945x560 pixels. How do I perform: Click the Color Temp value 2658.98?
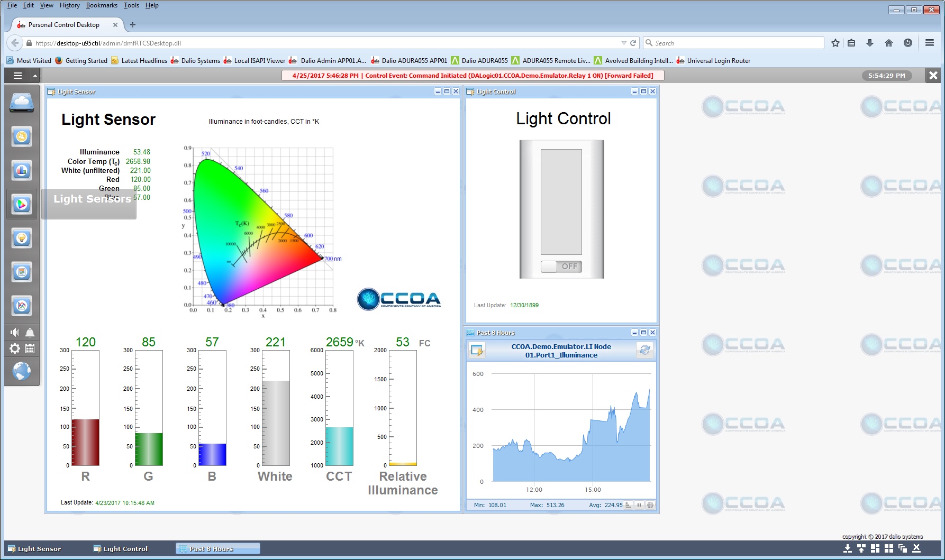tap(138, 162)
